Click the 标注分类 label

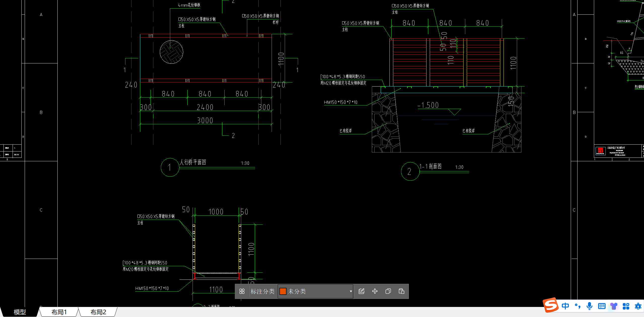(263, 291)
